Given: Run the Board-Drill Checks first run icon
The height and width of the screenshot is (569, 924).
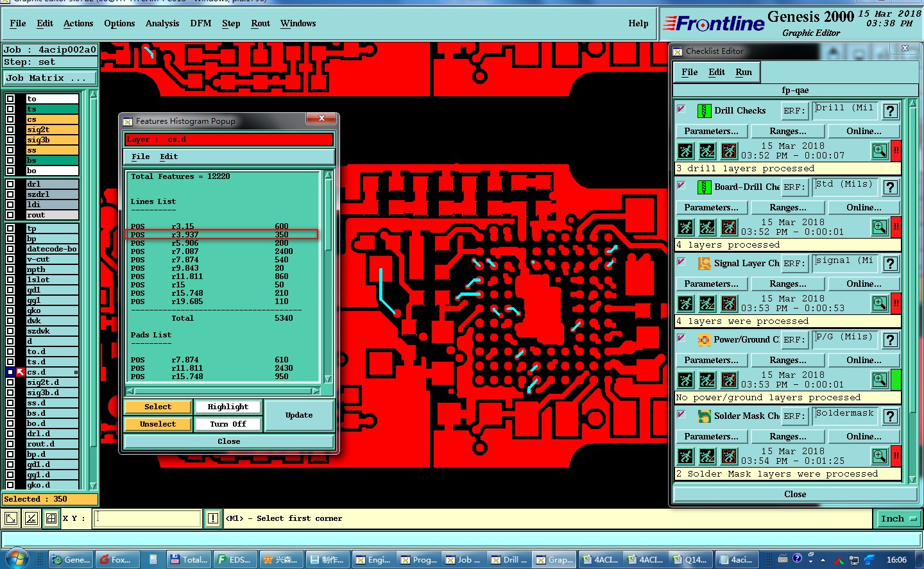Looking at the screenshot, I should pos(686,227).
